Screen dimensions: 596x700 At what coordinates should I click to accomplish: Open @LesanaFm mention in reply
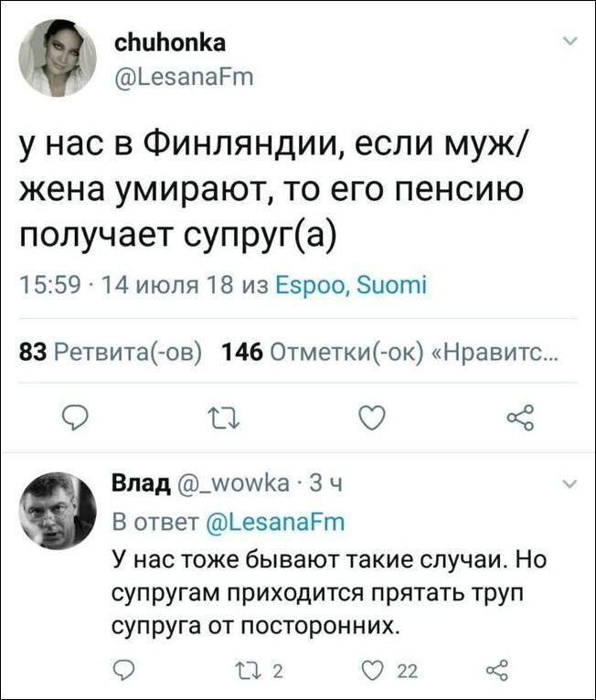274,522
